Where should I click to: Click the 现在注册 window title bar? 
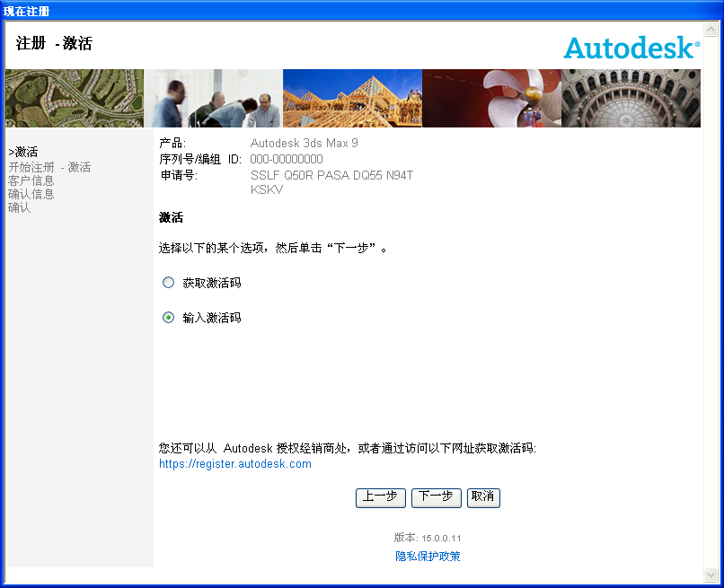pyautogui.click(x=362, y=10)
